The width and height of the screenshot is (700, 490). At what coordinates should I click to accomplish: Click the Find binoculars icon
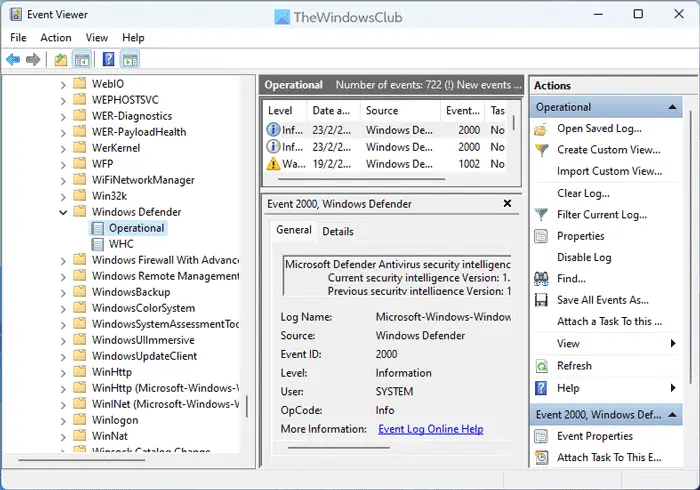(x=541, y=279)
